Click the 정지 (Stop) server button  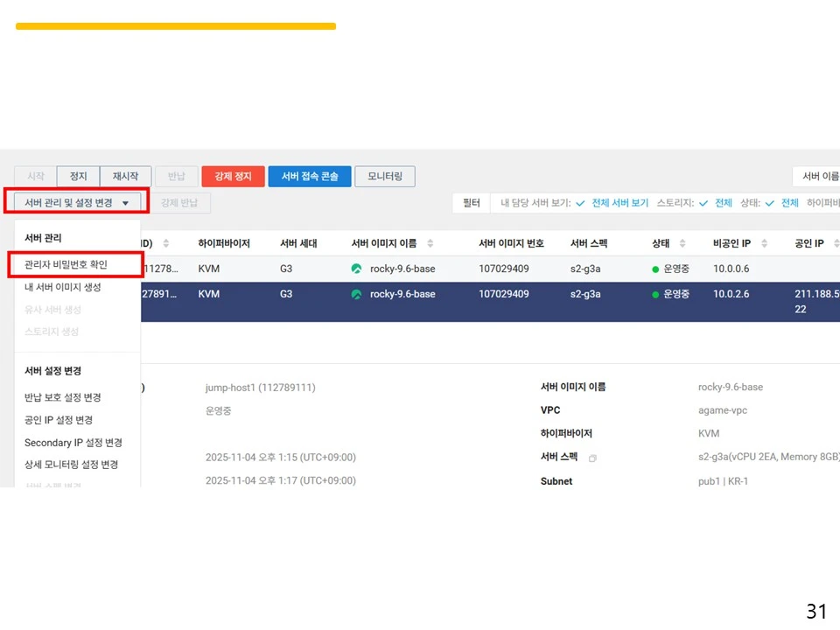(78, 176)
